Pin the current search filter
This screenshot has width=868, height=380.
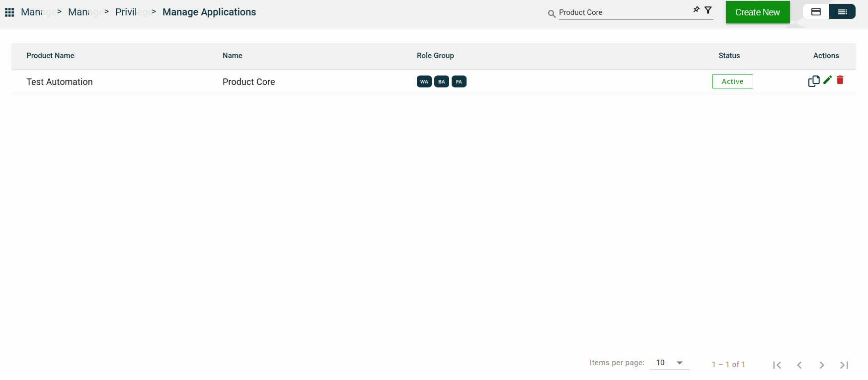[x=696, y=9]
